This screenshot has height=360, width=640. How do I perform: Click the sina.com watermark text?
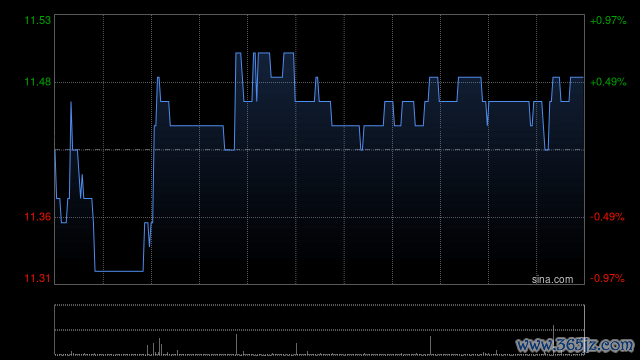[x=552, y=280]
